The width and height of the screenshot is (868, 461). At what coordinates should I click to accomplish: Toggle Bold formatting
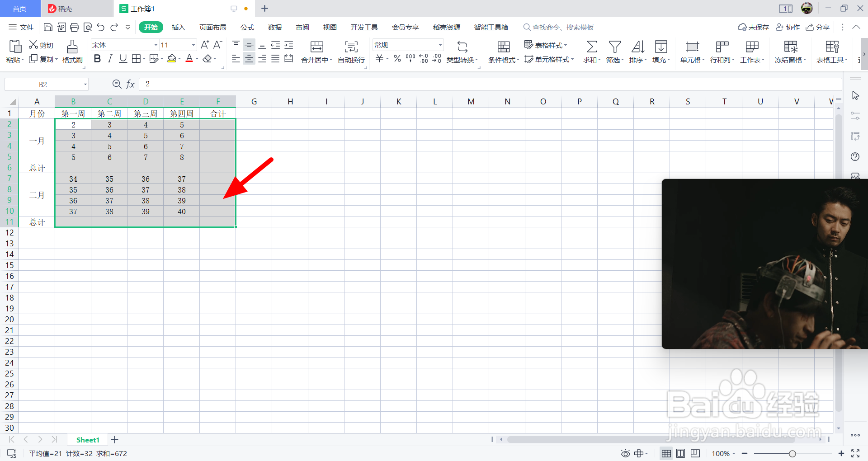click(x=97, y=59)
